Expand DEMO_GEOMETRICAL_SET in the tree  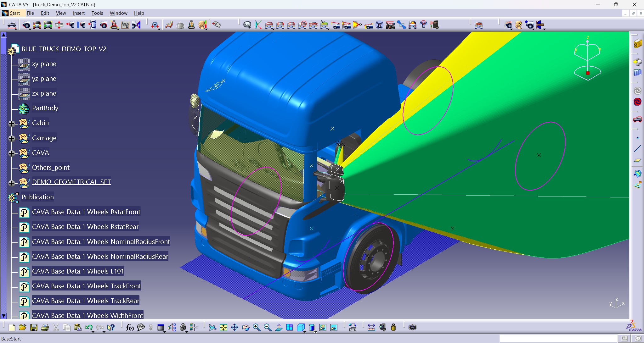point(12,183)
